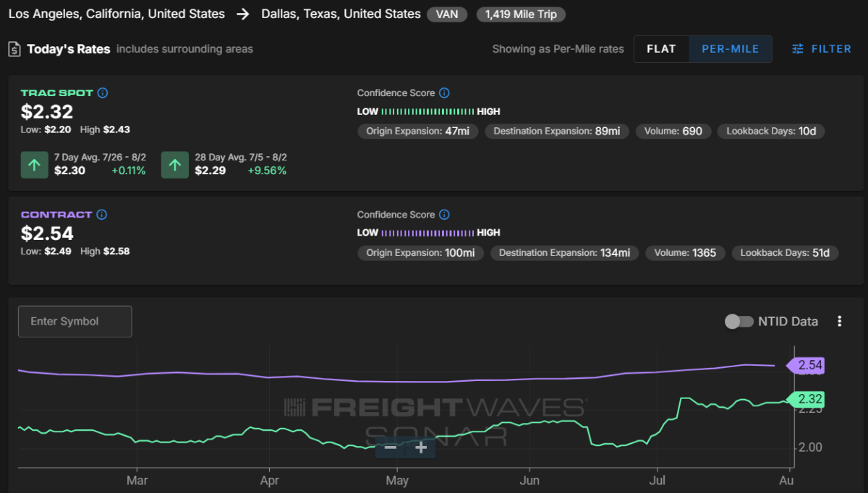This screenshot has height=493, width=868.
Task: Open the filter sliders icon
Action: point(798,49)
